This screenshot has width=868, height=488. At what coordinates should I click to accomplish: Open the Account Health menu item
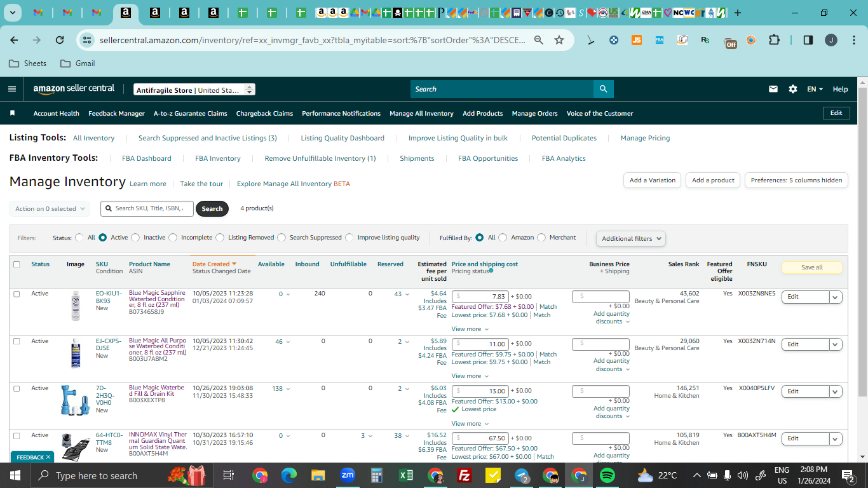pyautogui.click(x=57, y=114)
